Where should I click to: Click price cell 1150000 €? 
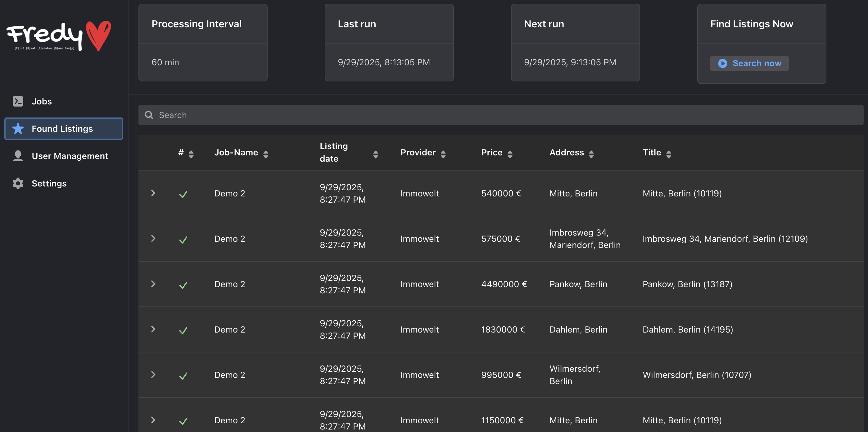click(502, 420)
